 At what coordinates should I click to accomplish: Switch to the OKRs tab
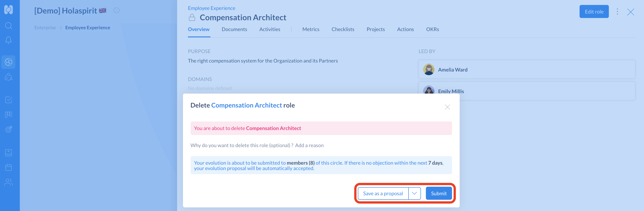pos(432,29)
